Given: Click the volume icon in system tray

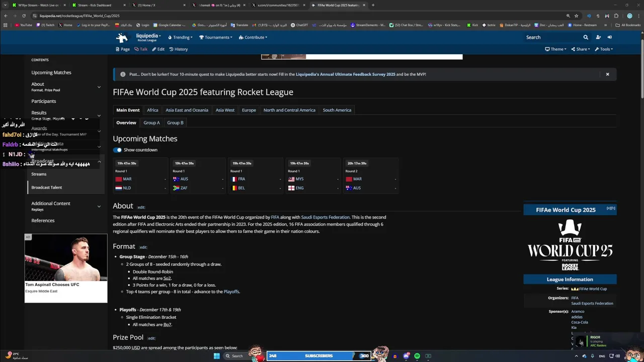Looking at the screenshot, I should click(x=618, y=356).
